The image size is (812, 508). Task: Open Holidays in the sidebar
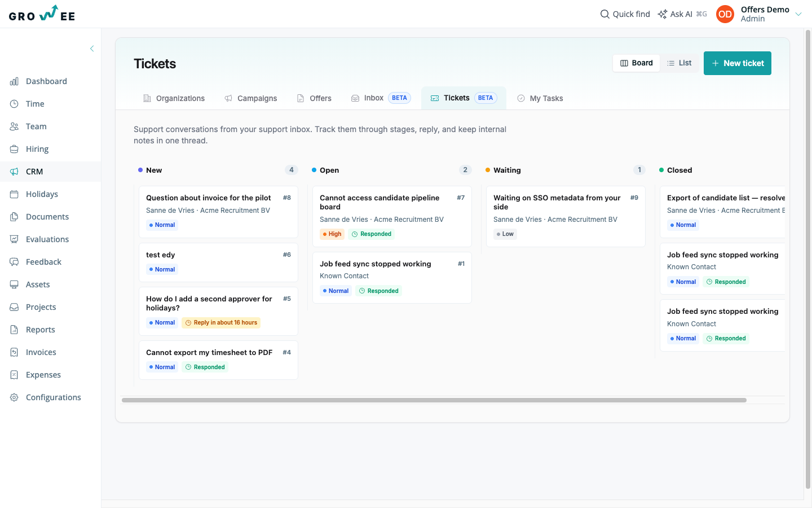tap(51, 194)
